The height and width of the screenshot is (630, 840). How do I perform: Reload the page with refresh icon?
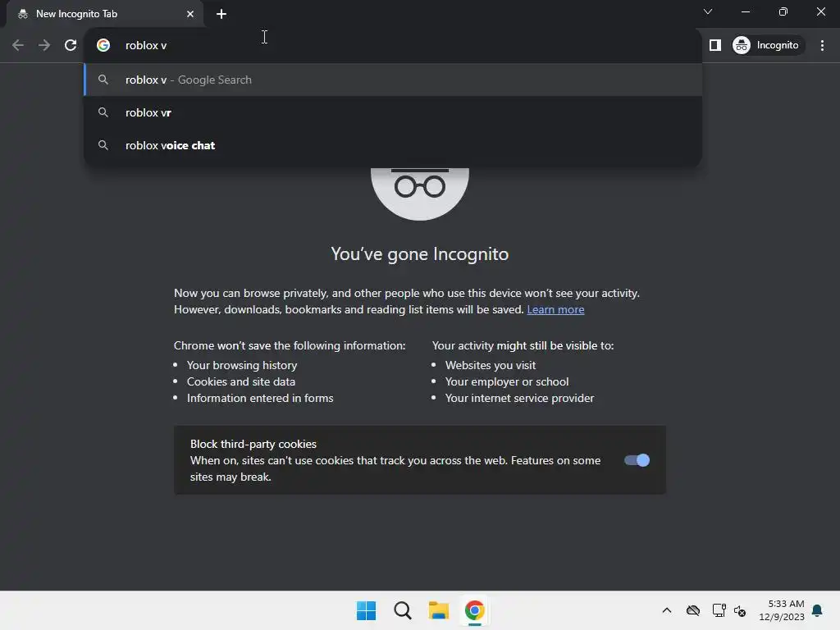(71, 46)
